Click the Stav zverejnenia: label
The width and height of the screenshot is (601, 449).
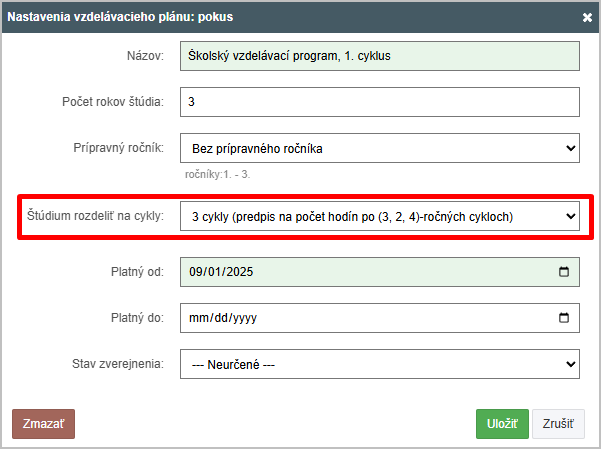[118, 364]
